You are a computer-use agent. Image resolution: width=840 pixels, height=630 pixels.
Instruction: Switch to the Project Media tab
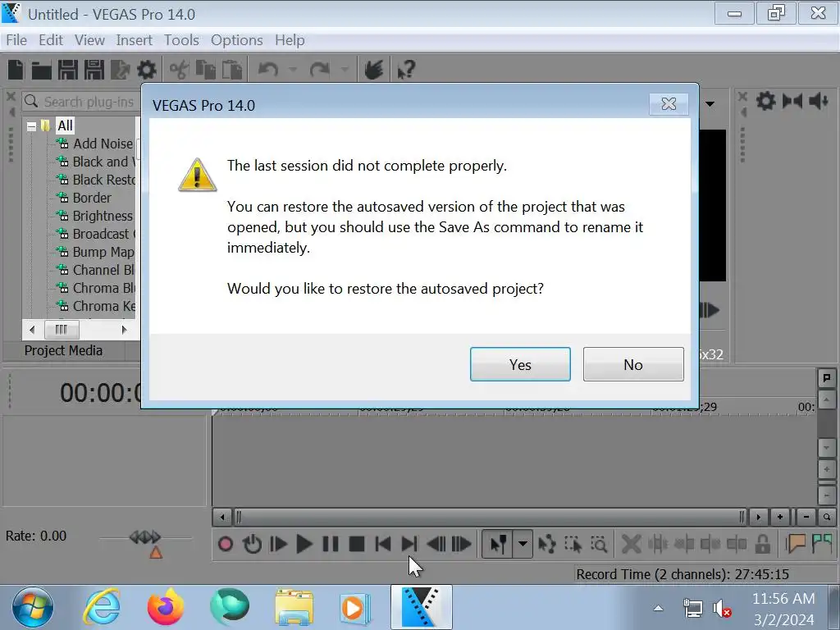[x=63, y=350]
